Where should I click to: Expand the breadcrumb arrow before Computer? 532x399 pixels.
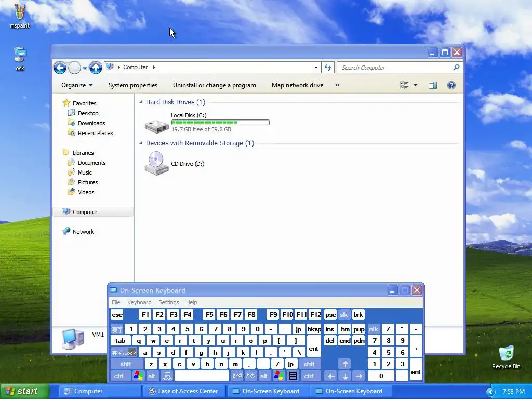click(119, 67)
